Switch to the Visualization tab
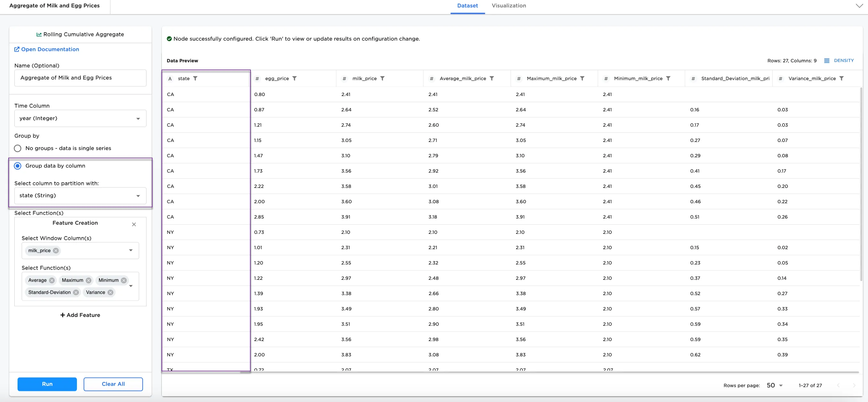 pos(508,6)
